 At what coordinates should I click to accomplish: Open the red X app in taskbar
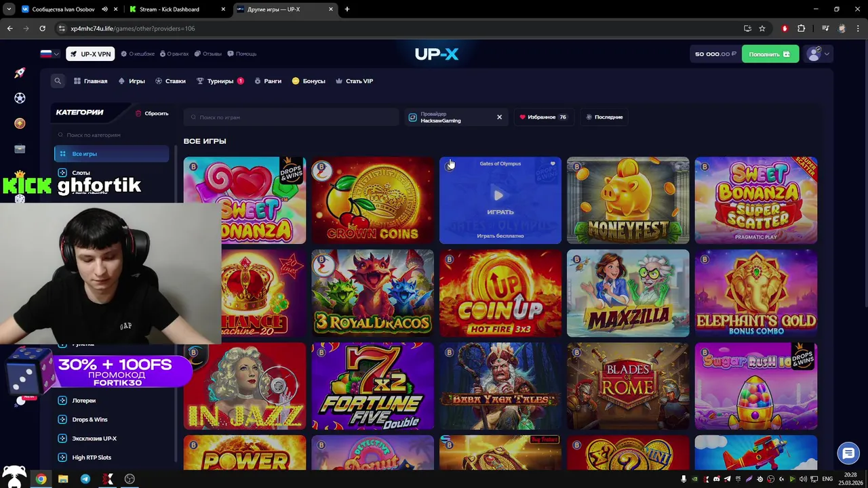[x=107, y=479]
